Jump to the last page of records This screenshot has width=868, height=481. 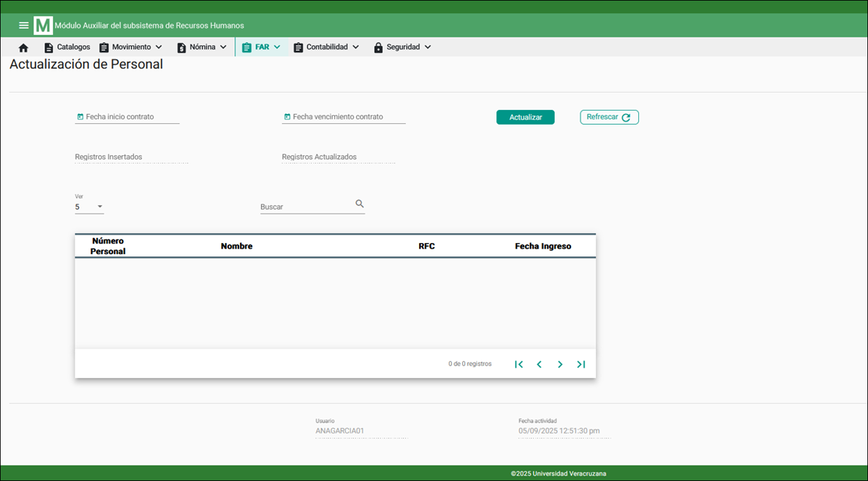580,364
